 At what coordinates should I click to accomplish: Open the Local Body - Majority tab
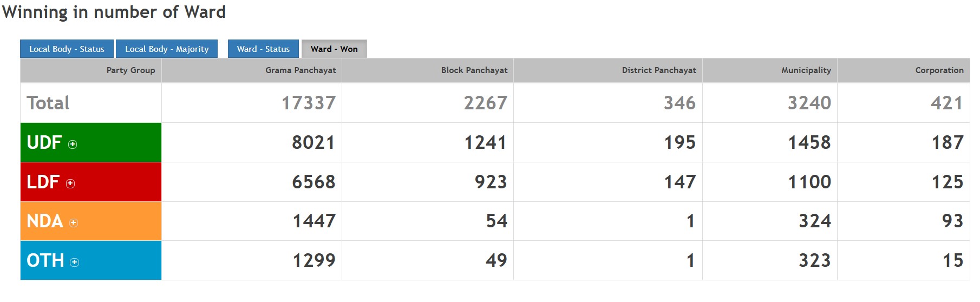tap(167, 49)
